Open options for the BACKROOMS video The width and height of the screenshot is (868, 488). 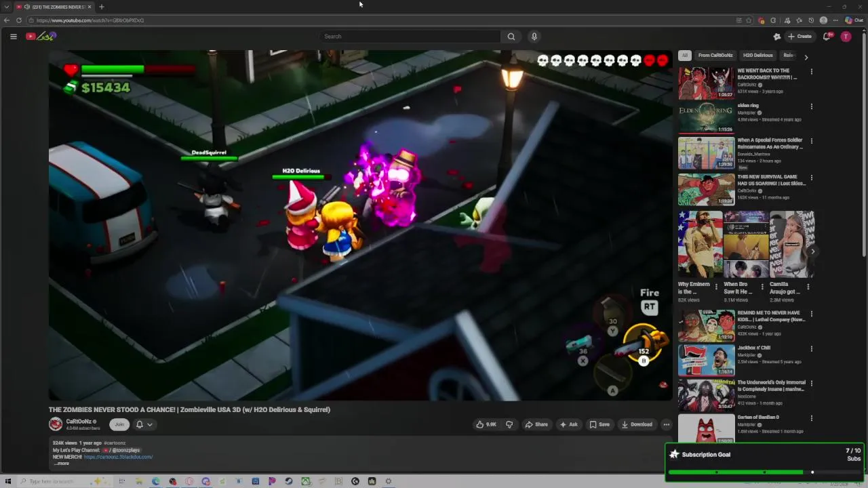coord(811,71)
